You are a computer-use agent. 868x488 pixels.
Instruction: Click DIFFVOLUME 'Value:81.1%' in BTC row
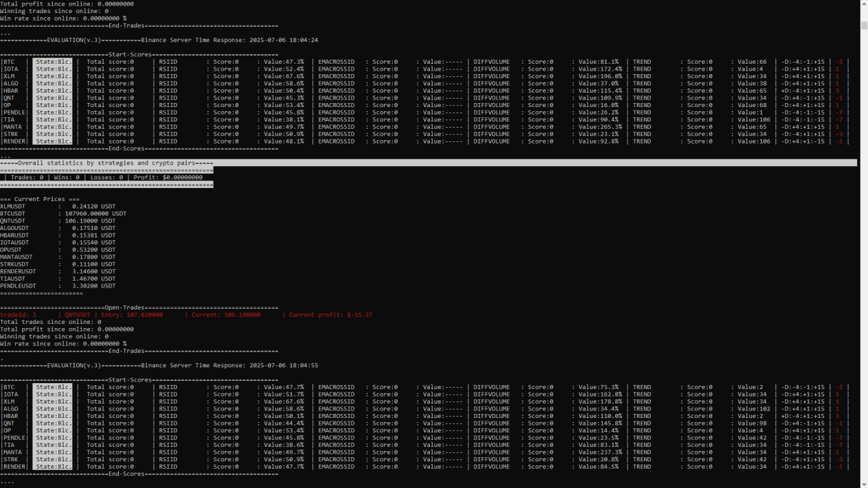point(598,62)
